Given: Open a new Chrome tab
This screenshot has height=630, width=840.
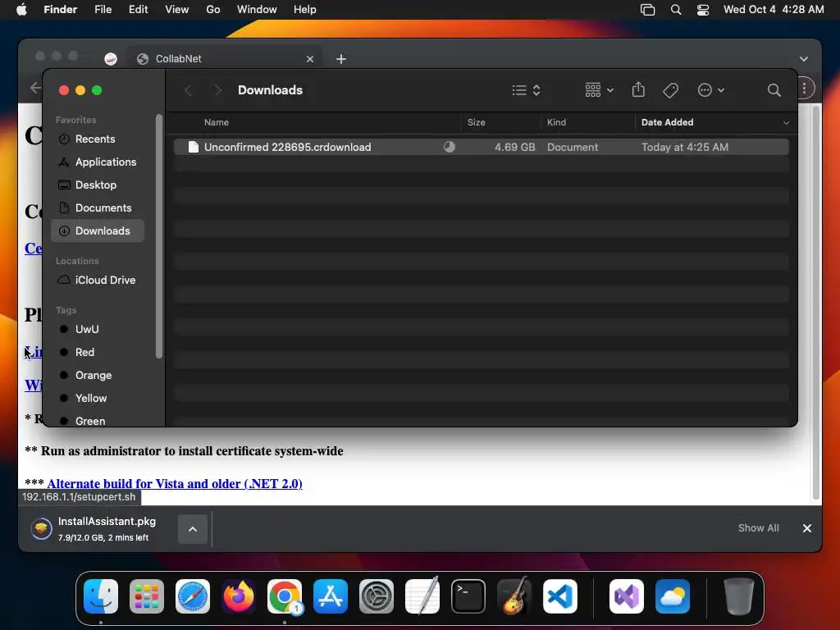Looking at the screenshot, I should coord(341,59).
